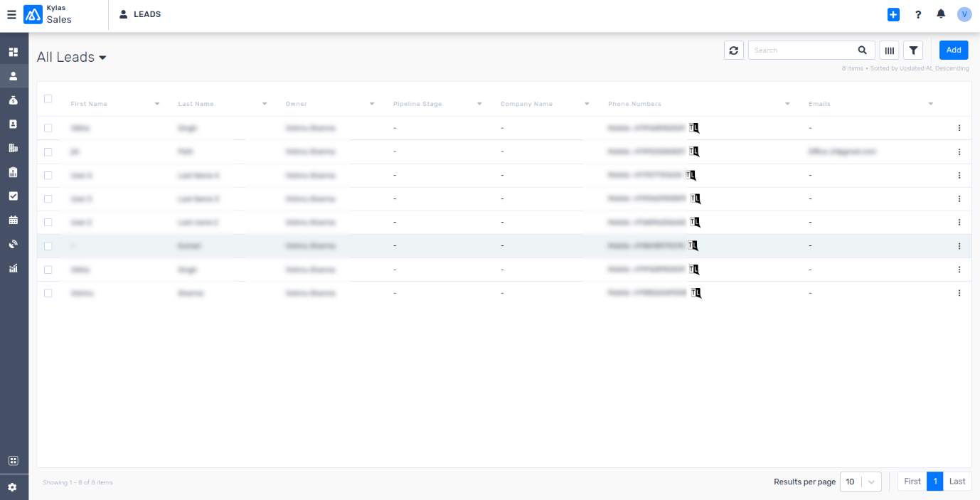Click the Add button
The width and height of the screenshot is (980, 500).
coord(953,50)
